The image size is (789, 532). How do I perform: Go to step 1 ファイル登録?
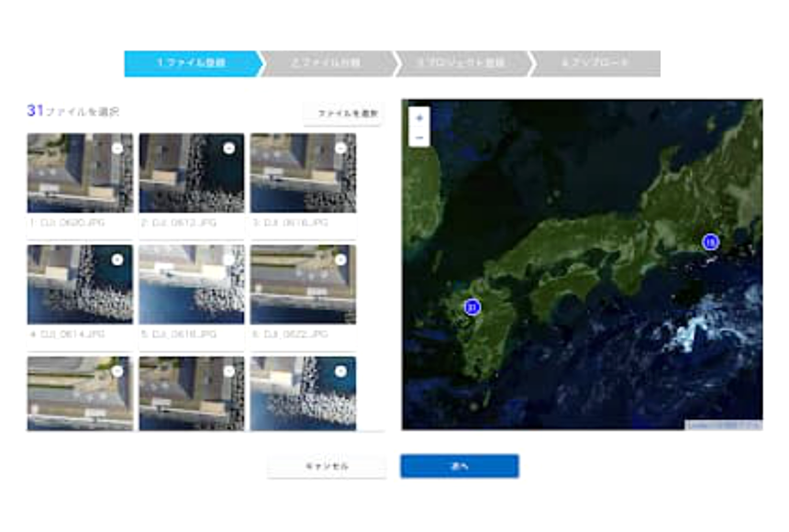click(x=191, y=63)
